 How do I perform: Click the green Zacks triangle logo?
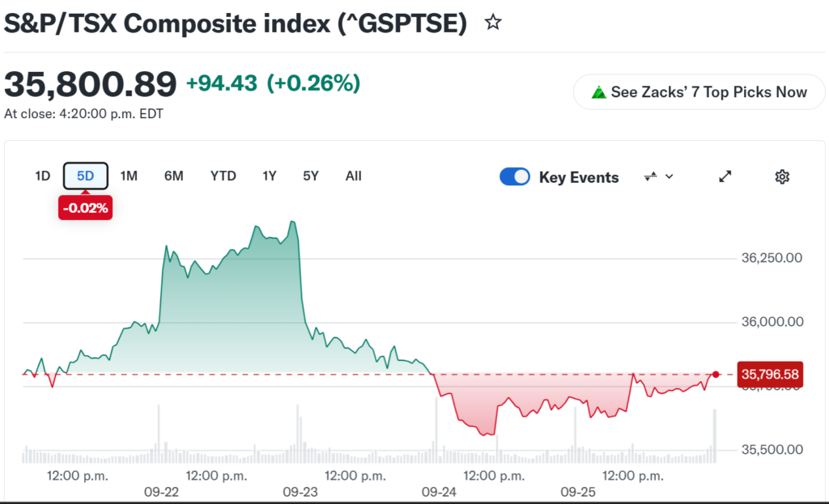click(x=598, y=92)
